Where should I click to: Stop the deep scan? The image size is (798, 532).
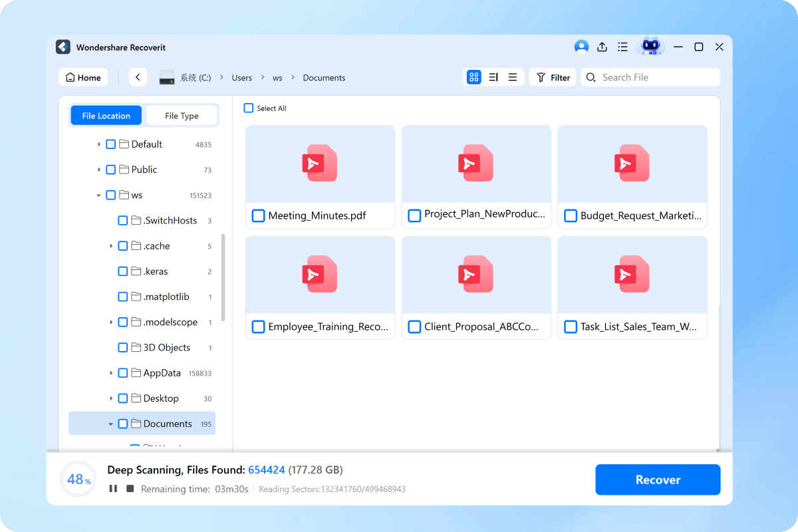point(130,489)
